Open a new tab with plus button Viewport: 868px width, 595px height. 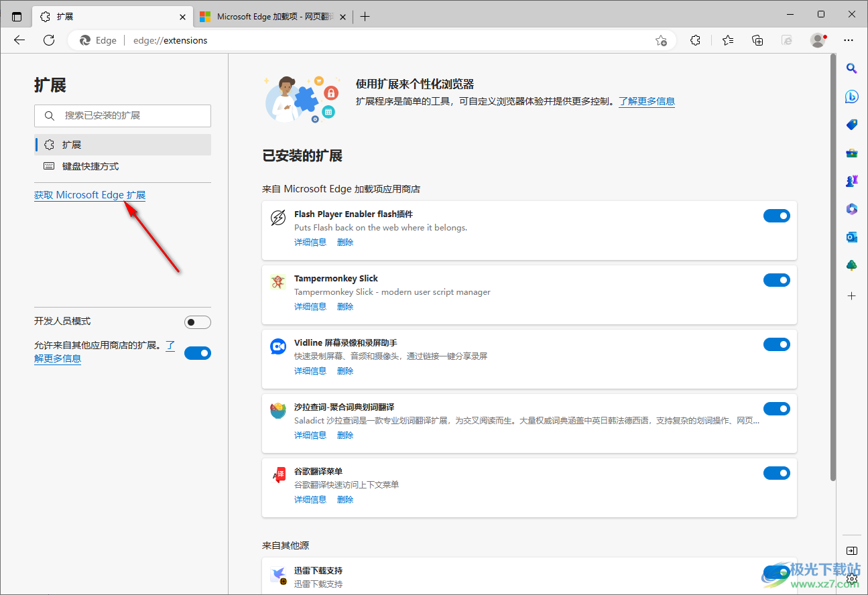(x=365, y=17)
